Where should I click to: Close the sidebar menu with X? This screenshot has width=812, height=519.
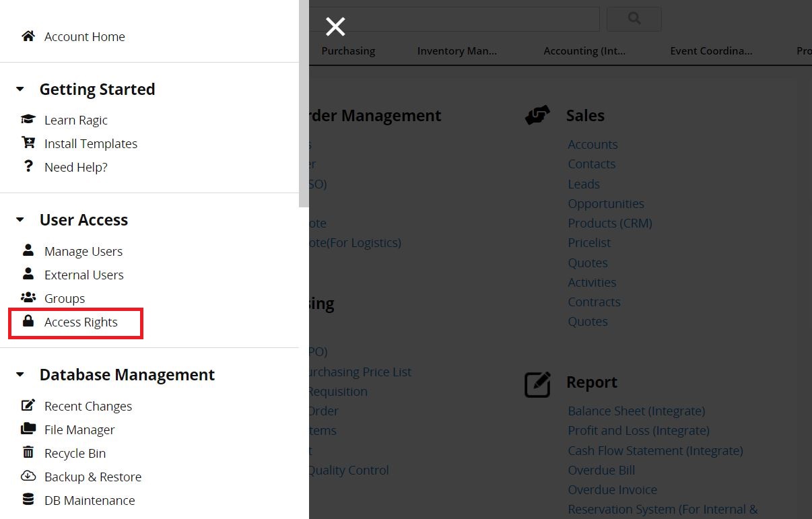click(x=335, y=27)
